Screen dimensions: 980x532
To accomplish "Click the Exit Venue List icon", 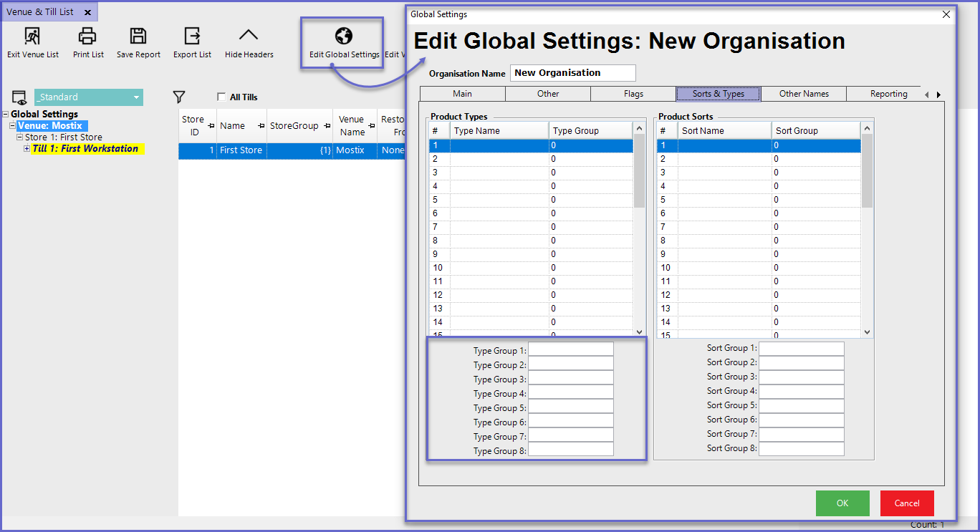I will 33,37.
